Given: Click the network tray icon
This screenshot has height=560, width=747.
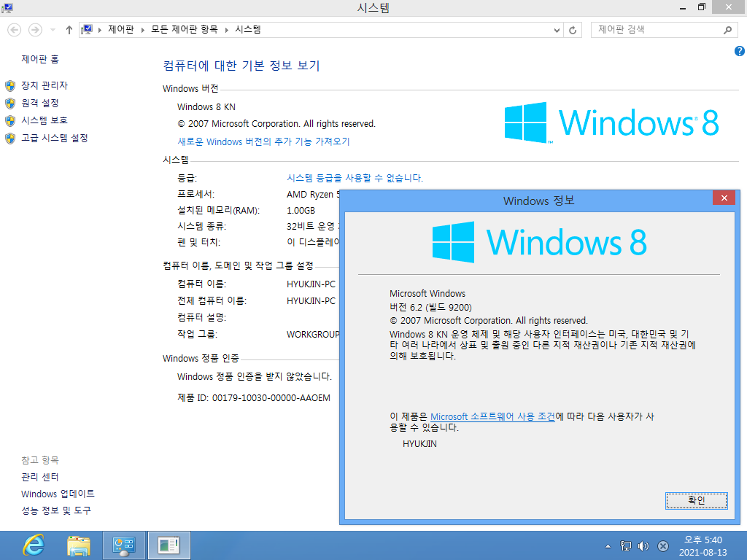Looking at the screenshot, I should (x=625, y=546).
